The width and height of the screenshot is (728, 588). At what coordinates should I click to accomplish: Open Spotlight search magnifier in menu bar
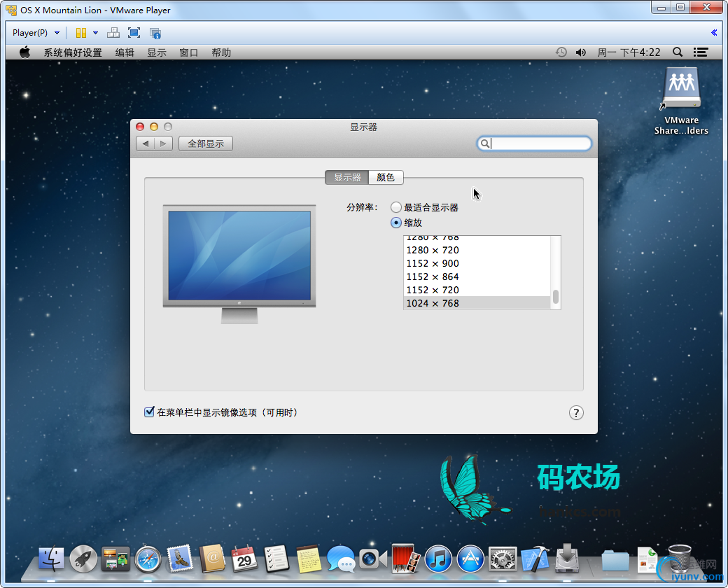point(678,52)
